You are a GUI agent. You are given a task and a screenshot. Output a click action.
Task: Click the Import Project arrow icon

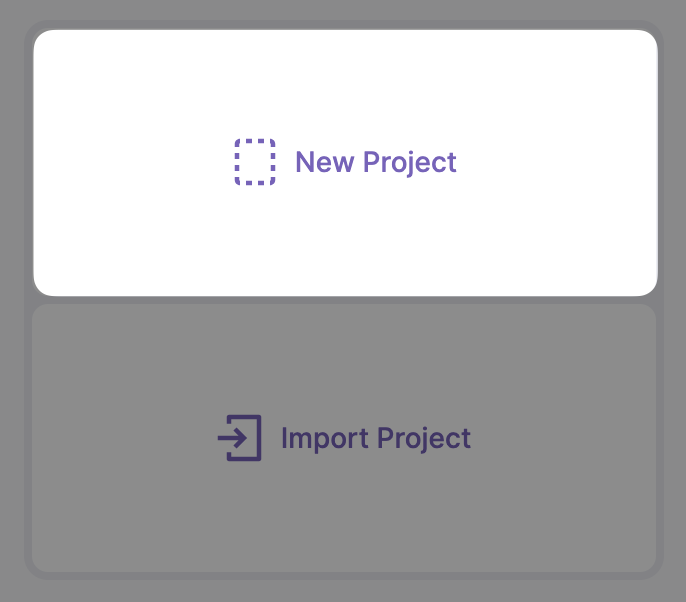tap(240, 438)
